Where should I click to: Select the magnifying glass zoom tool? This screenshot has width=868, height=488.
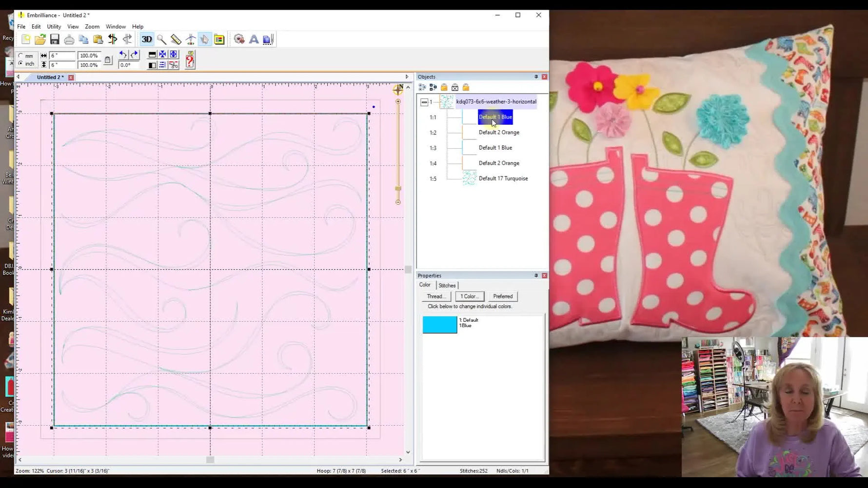161,39
